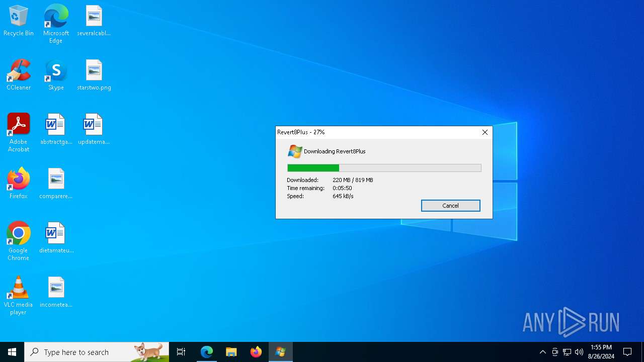Open Task View from the taskbar
This screenshot has height=362, width=644.
(181, 352)
